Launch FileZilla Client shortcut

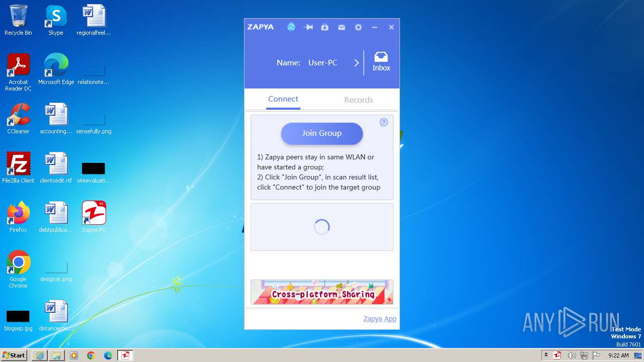(x=18, y=168)
